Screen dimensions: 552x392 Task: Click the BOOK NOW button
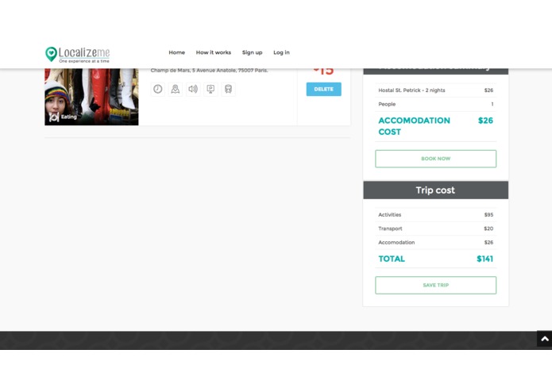pos(435,159)
